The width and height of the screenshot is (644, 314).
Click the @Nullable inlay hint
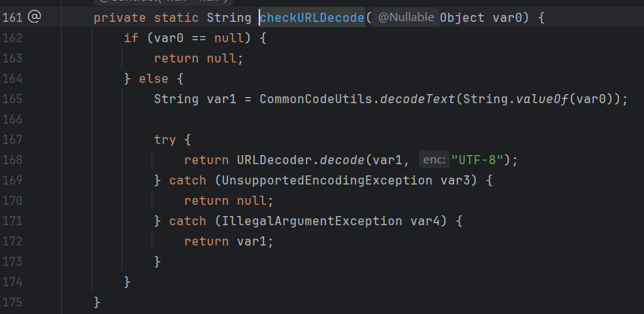click(x=404, y=17)
